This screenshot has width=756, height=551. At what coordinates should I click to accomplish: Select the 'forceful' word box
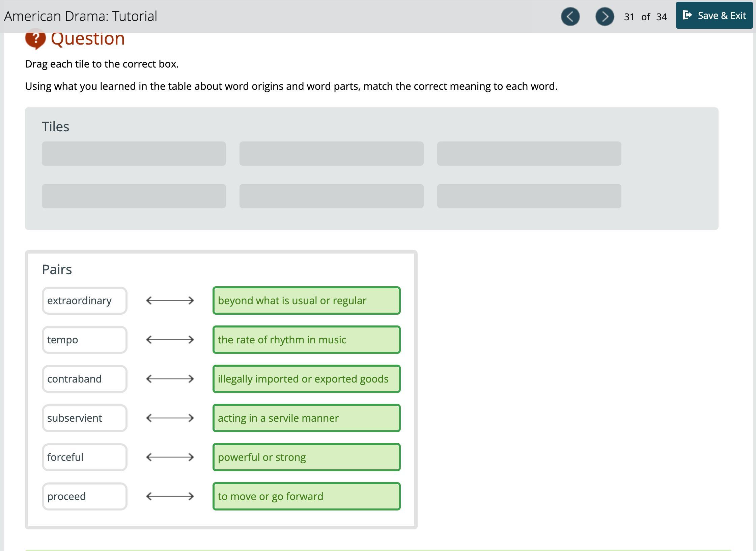pyautogui.click(x=84, y=457)
